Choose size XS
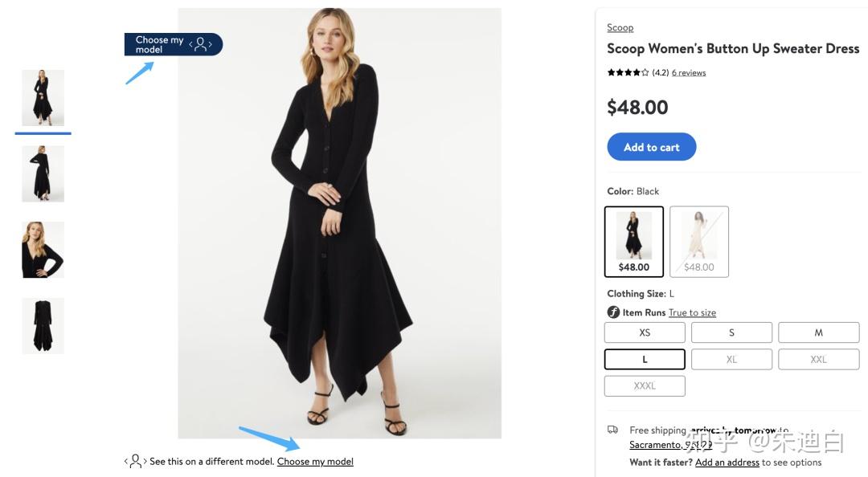Screen dimensions: 868x477 [645, 332]
